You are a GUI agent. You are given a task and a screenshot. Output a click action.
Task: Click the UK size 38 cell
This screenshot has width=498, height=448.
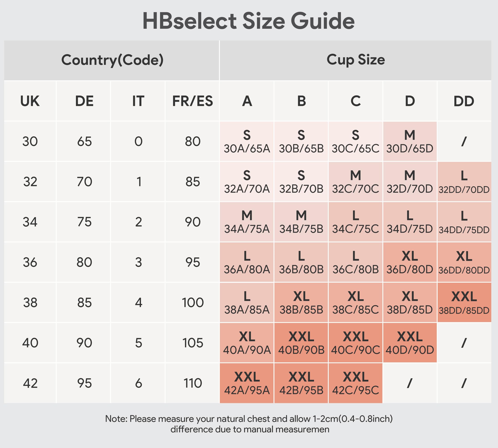click(x=30, y=303)
